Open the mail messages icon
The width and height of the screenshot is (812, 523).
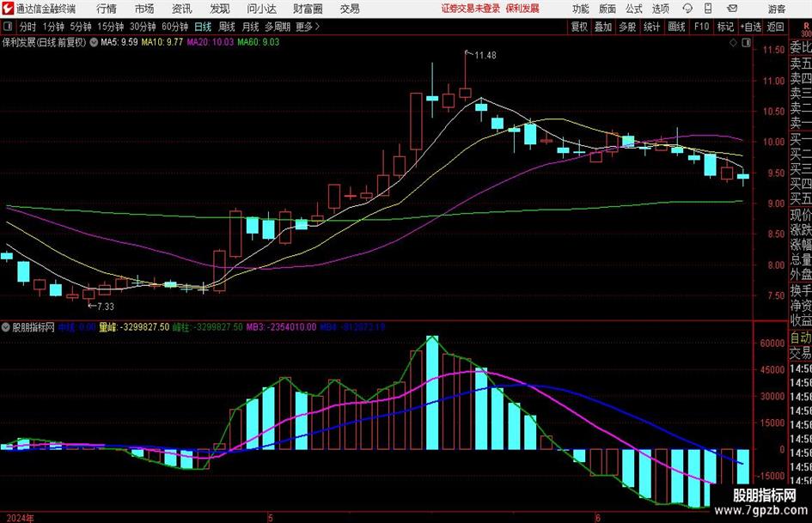pyautogui.click(x=732, y=9)
